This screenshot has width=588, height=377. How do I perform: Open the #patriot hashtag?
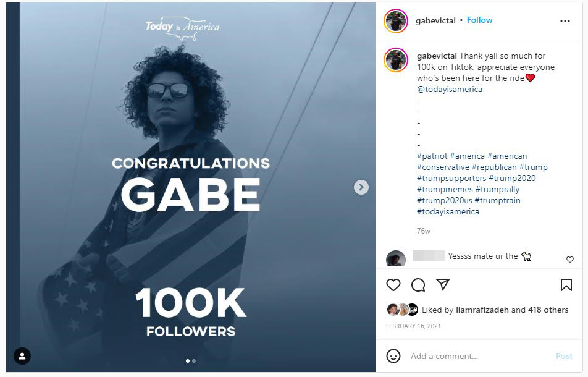(x=432, y=156)
